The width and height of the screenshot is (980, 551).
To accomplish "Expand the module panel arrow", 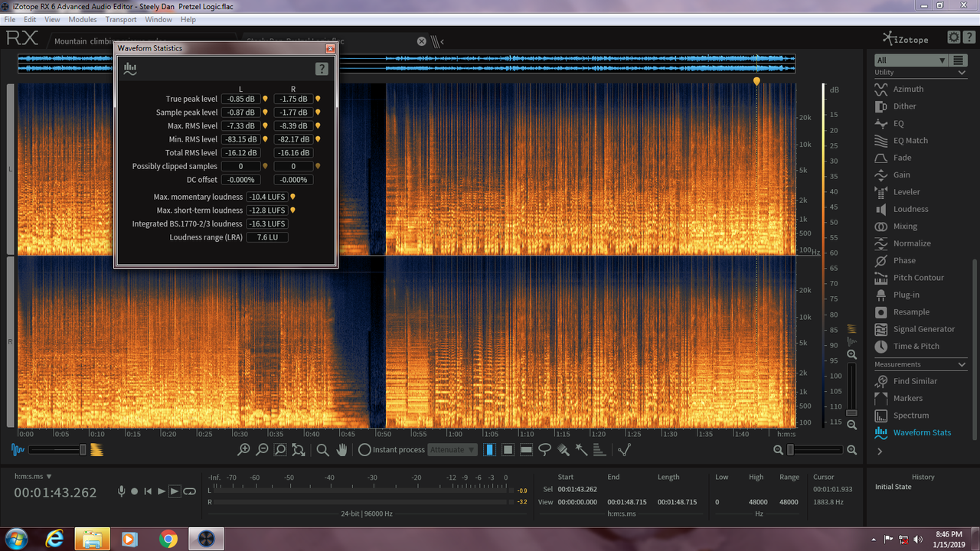I will pos(880,452).
